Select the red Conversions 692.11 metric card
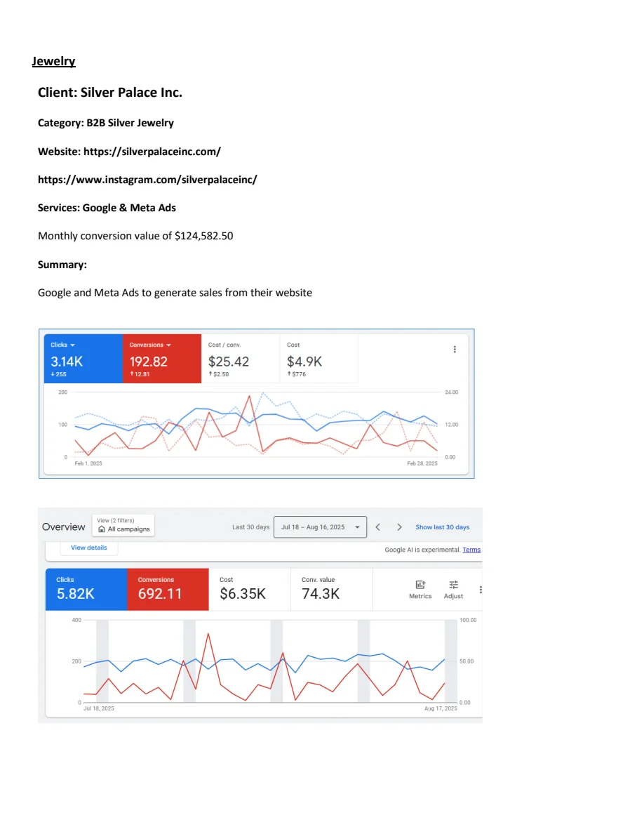The image size is (644, 834). (168, 589)
